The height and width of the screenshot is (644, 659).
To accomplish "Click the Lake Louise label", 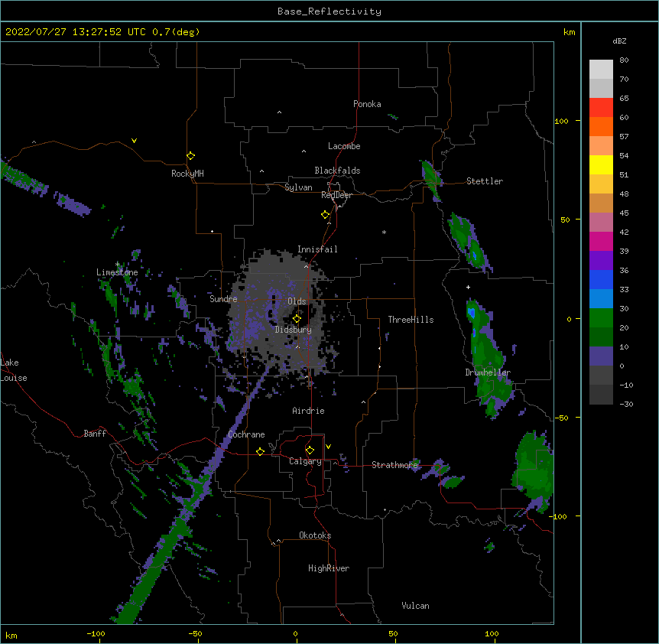I will [14, 370].
